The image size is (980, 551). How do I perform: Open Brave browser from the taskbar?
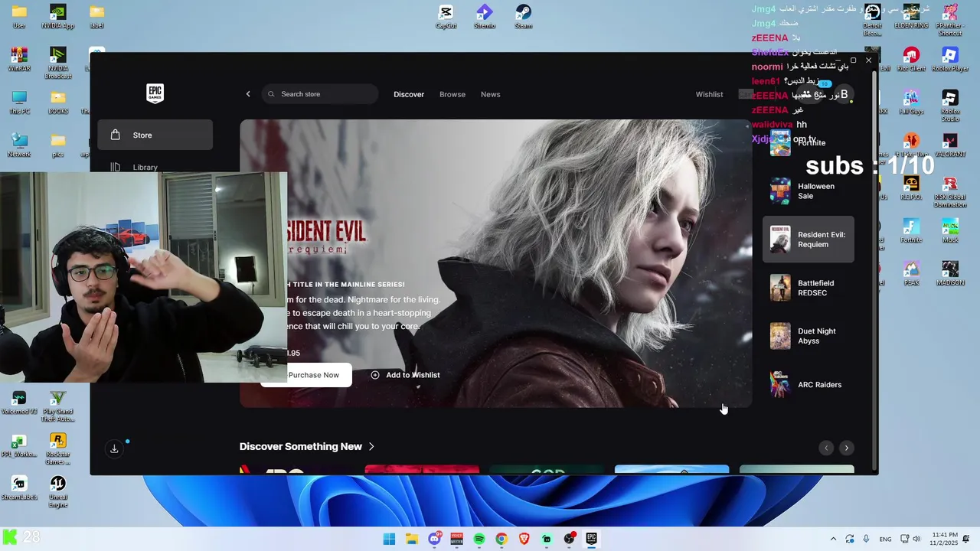524,539
